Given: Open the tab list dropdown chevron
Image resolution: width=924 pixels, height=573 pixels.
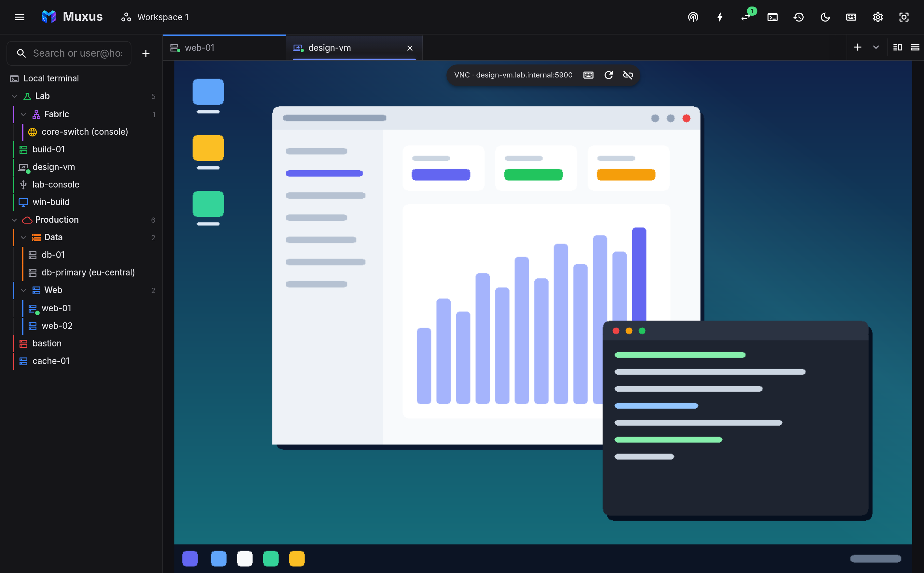Looking at the screenshot, I should point(876,48).
